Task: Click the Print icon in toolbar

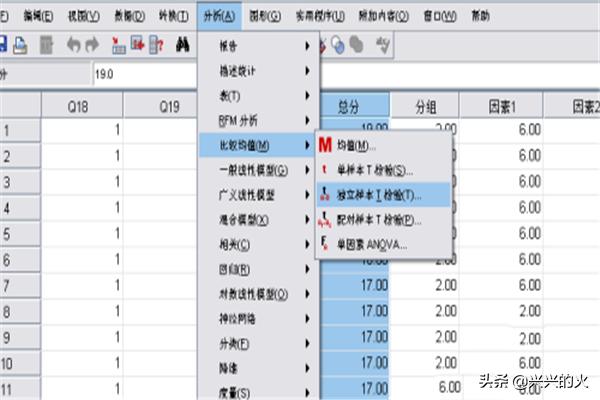Action: pos(20,45)
